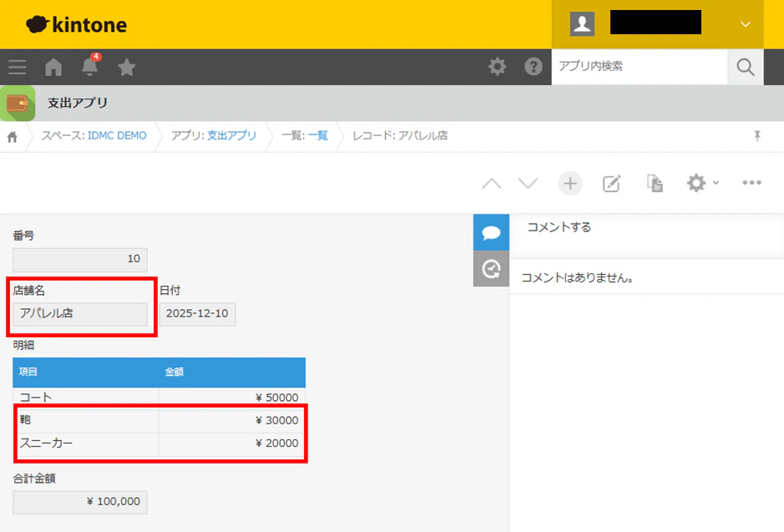Switch to the change history tab
Viewport: 784px width, 532px height.
pos(491,269)
